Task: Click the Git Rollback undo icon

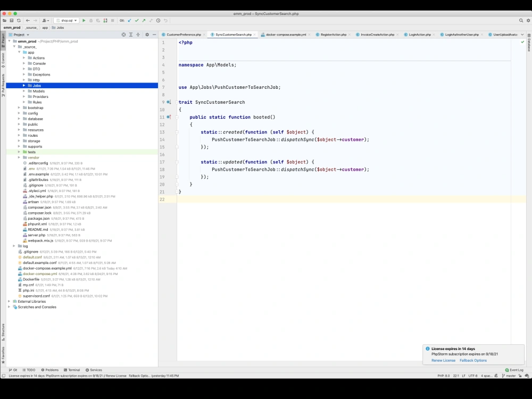Action: pyautogui.click(x=165, y=21)
